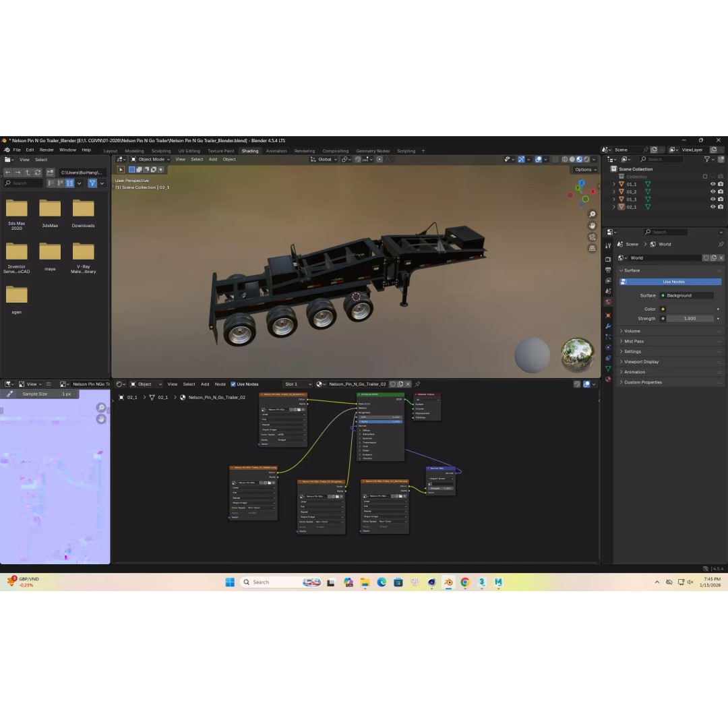Open the Object properties tab (orange square)
The height and width of the screenshot is (728, 728).
(608, 315)
